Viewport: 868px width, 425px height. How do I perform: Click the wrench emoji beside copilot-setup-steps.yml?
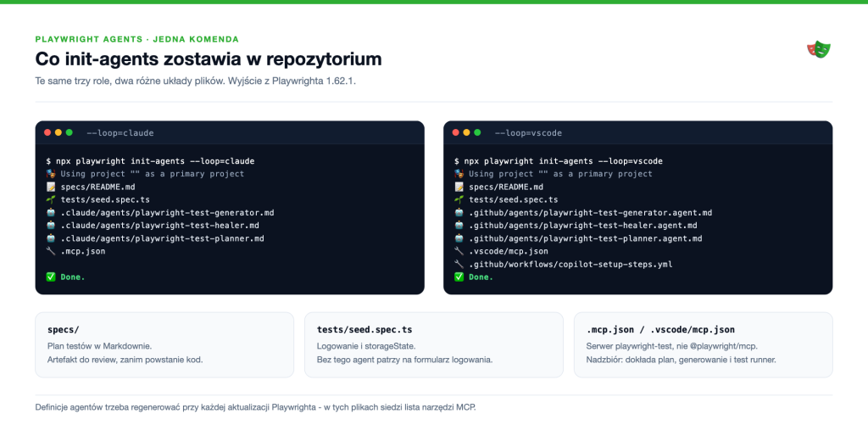(x=459, y=265)
